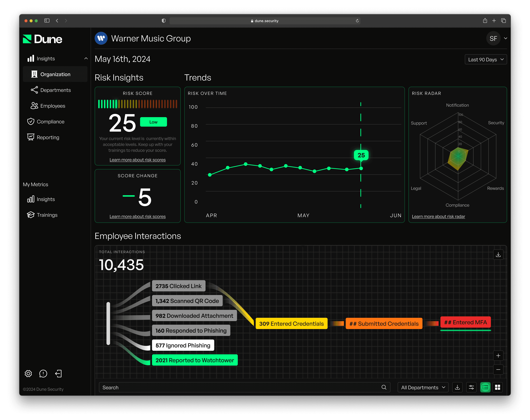Collapse the Insights sidebar section
Viewport: 530px width, 420px height.
[x=86, y=58]
